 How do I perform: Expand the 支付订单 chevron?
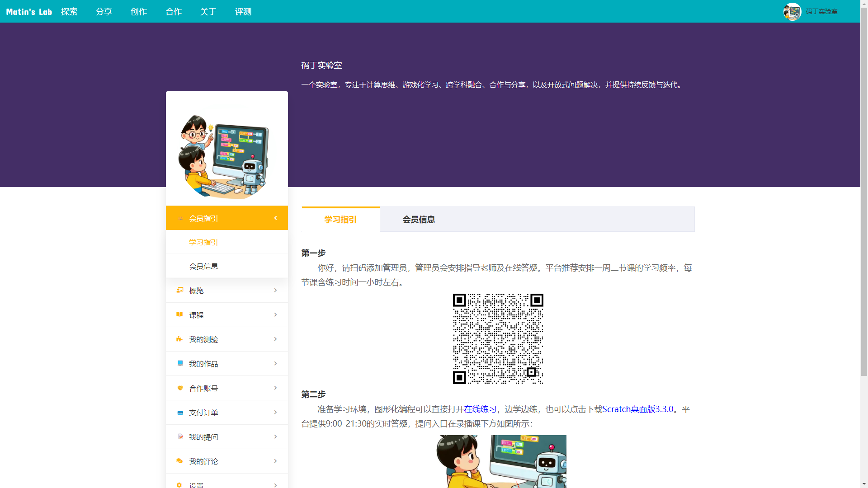[x=275, y=412]
